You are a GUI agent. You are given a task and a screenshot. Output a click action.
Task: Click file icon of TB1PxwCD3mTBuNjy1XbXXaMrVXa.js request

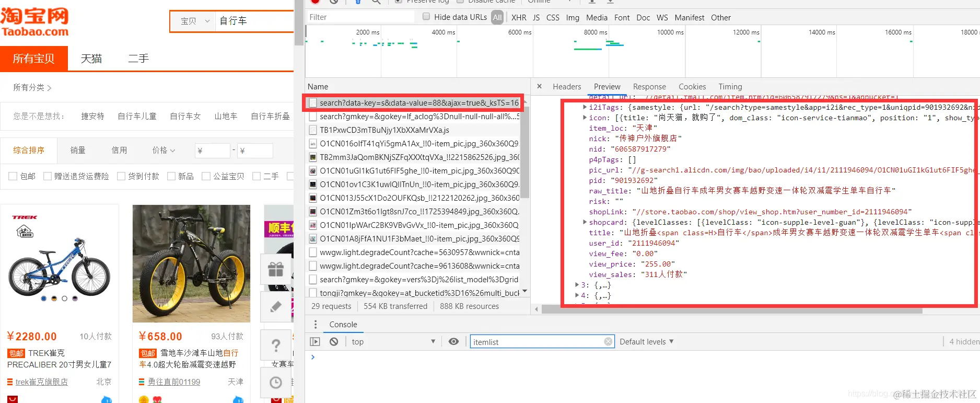click(313, 130)
